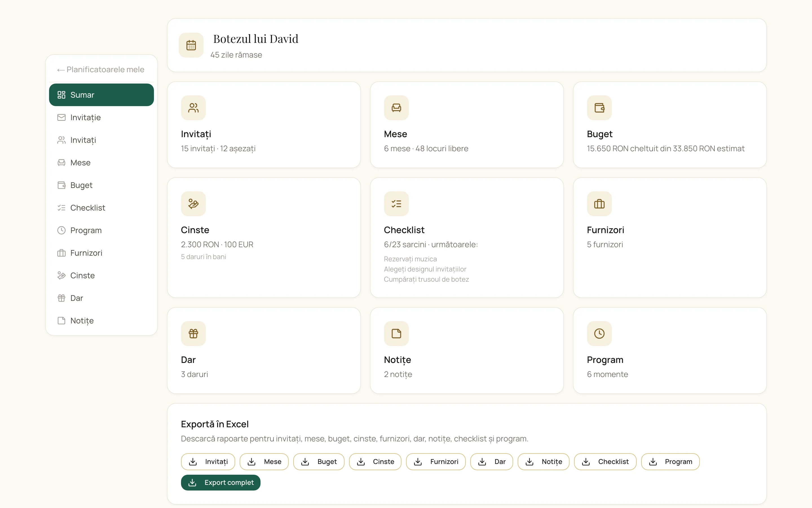Click the download icon in Export complet button
The image size is (812, 508).
pos(192,483)
